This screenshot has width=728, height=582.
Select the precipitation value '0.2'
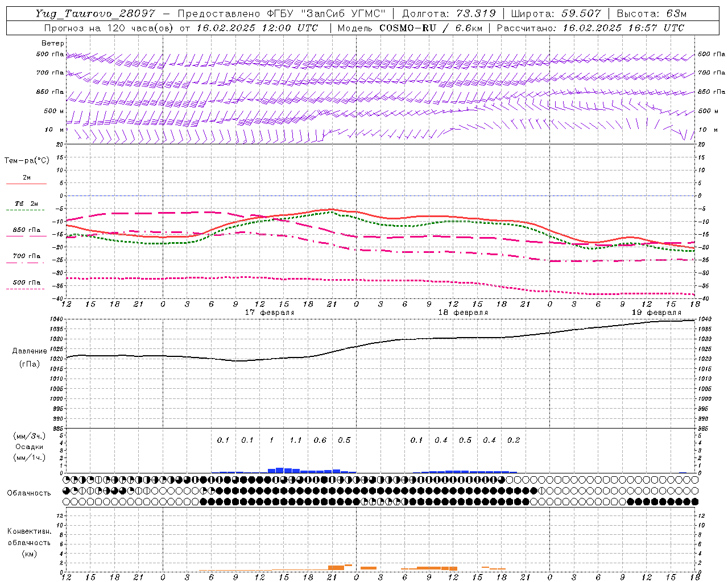(514, 440)
